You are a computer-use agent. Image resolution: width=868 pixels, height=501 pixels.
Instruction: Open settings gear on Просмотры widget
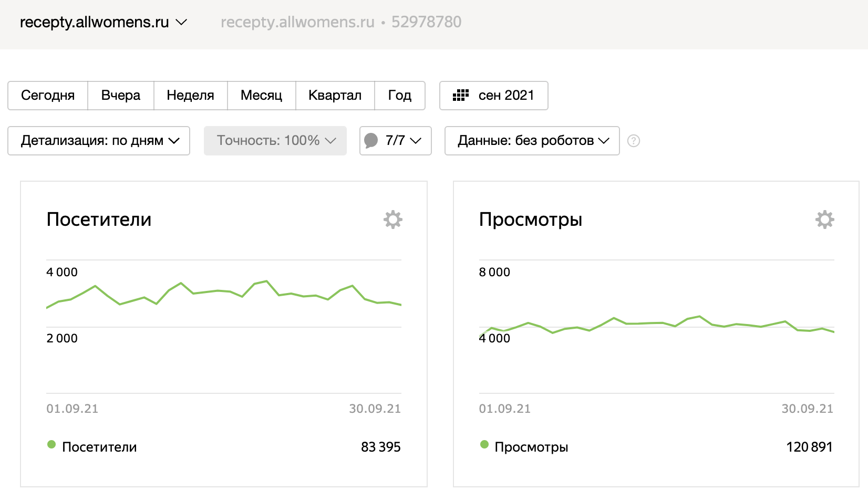(x=825, y=220)
